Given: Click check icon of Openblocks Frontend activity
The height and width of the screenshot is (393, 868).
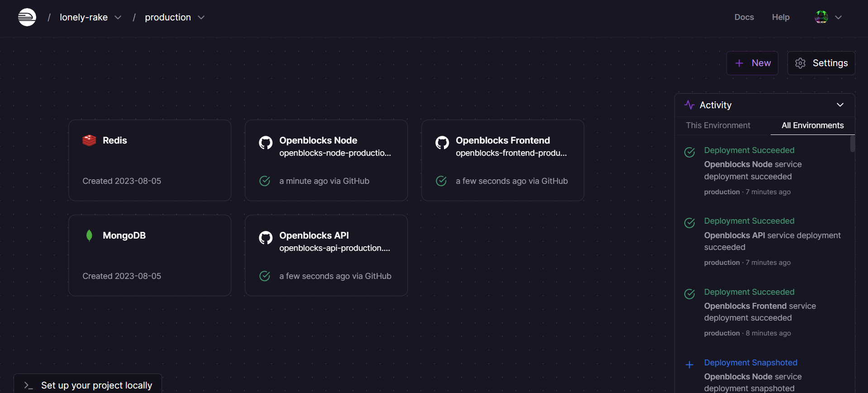Looking at the screenshot, I should (x=689, y=294).
